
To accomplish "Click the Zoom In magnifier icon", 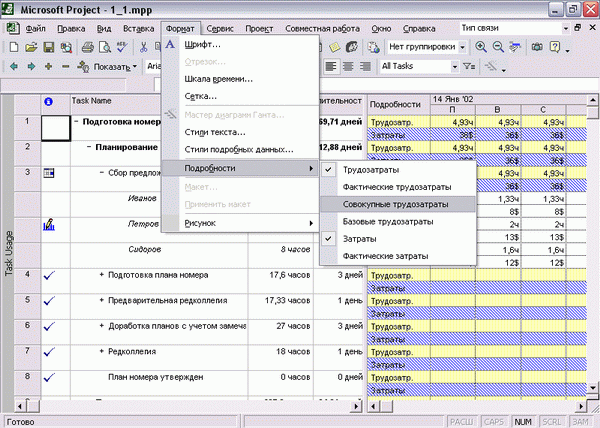I will 481,47.
